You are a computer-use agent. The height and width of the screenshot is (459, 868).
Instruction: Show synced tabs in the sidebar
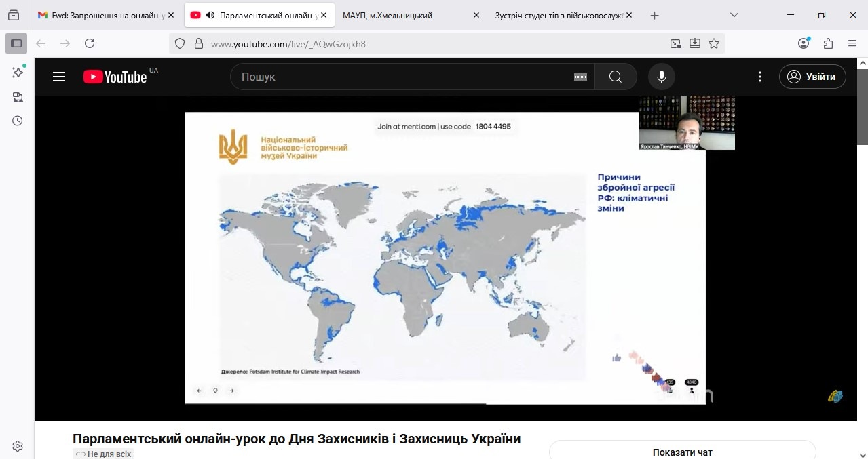click(18, 97)
